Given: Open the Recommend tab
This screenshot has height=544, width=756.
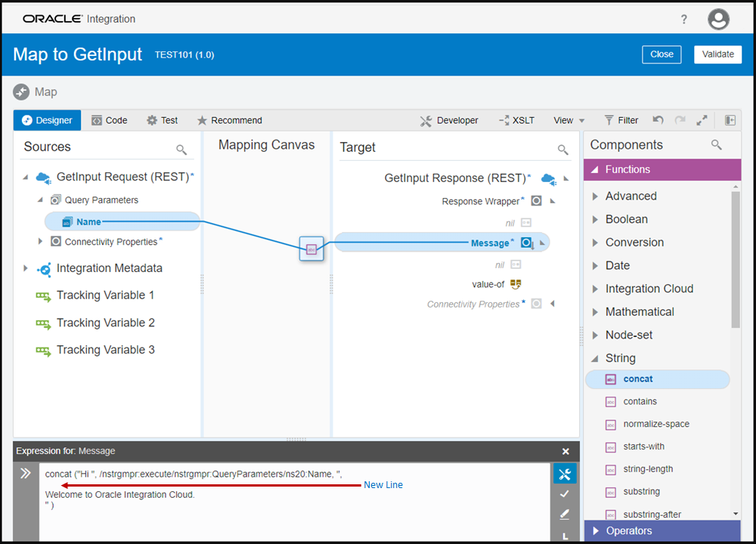Looking at the screenshot, I should click(x=230, y=120).
